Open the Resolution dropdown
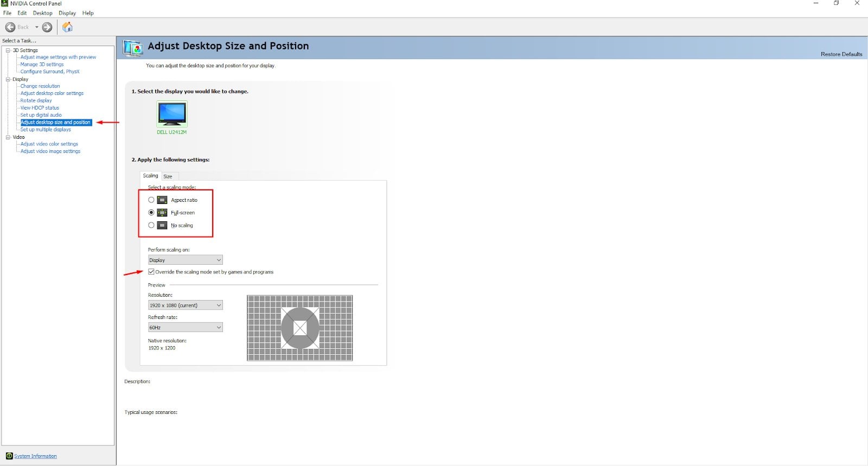The image size is (868, 466). [185, 305]
